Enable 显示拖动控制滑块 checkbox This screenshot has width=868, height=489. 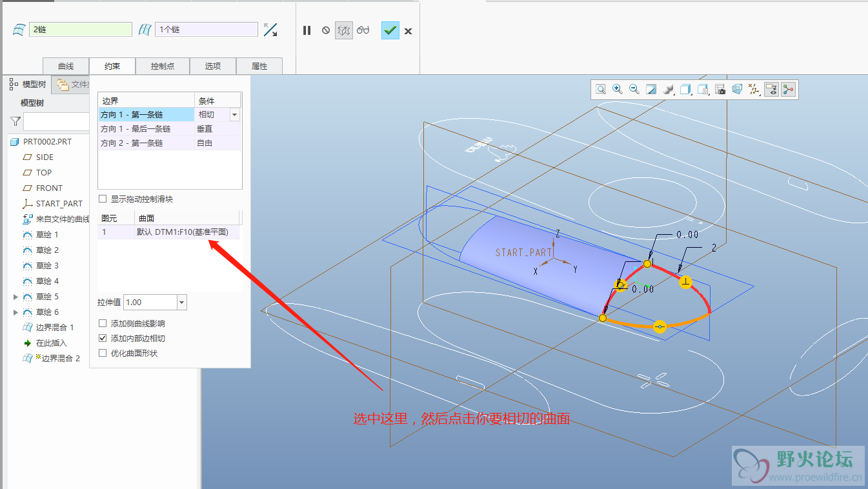[x=103, y=199]
